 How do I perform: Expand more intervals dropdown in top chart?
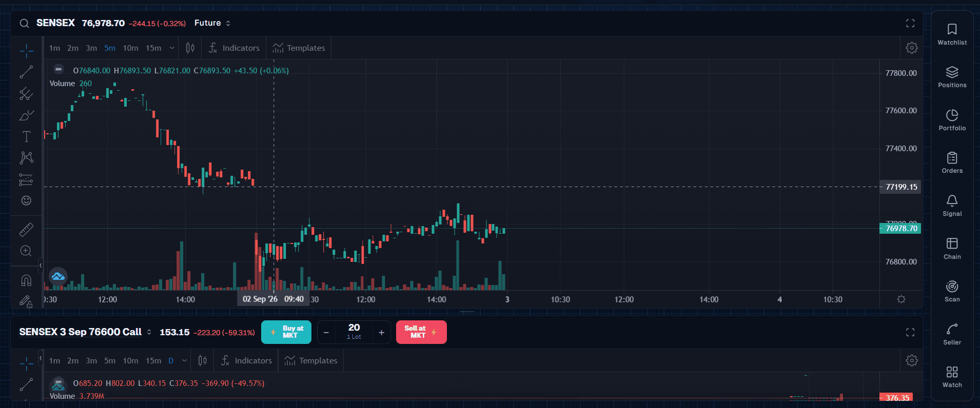(x=172, y=48)
